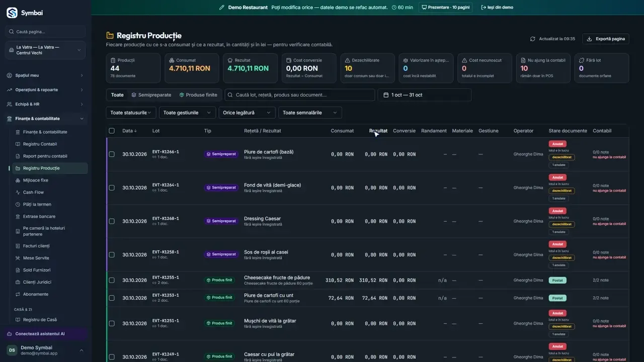
Task: Click the calendar icon in date range field
Action: point(386,95)
